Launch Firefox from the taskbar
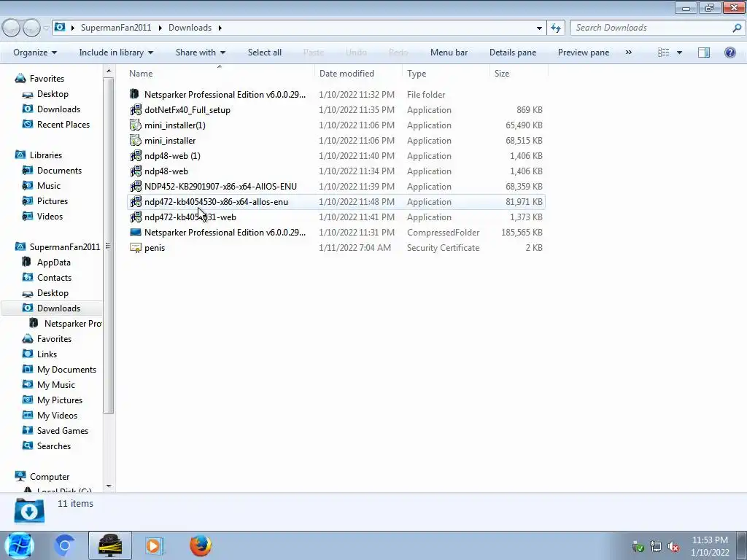Image resolution: width=747 pixels, height=560 pixels. (x=201, y=545)
